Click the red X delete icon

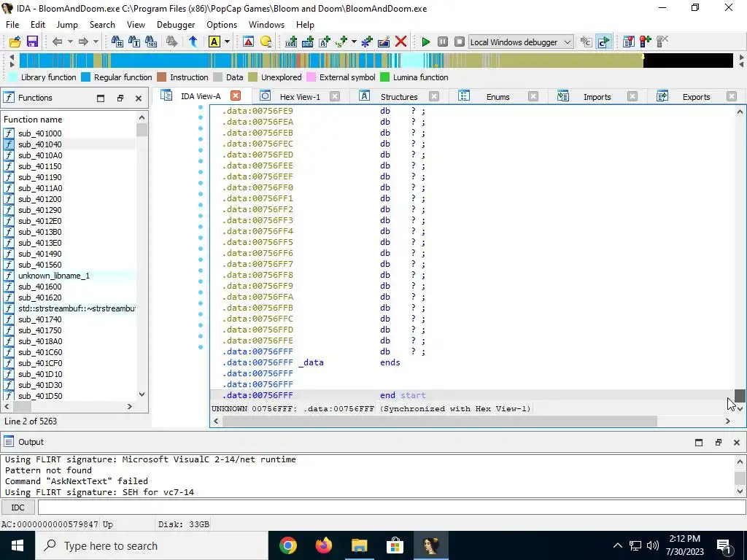tap(400, 42)
